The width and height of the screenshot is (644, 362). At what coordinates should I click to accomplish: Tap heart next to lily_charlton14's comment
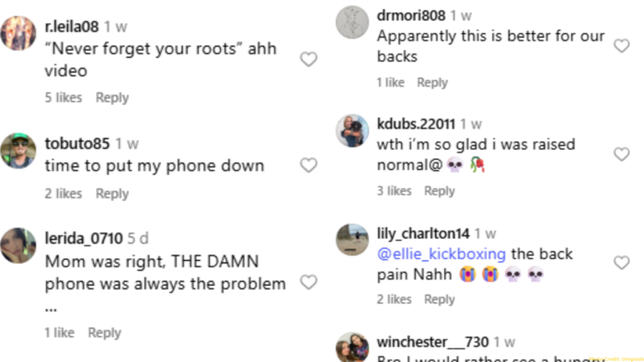click(621, 263)
